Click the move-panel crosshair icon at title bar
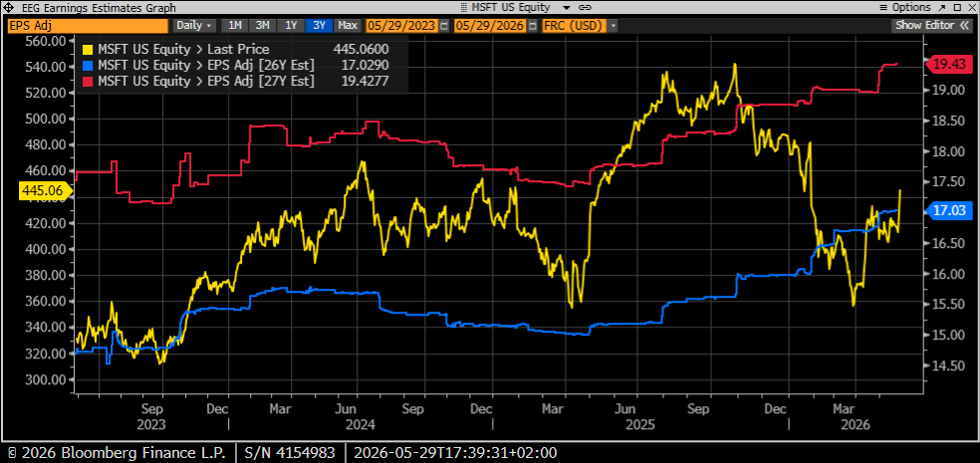The height and width of the screenshot is (463, 980). coord(9,8)
